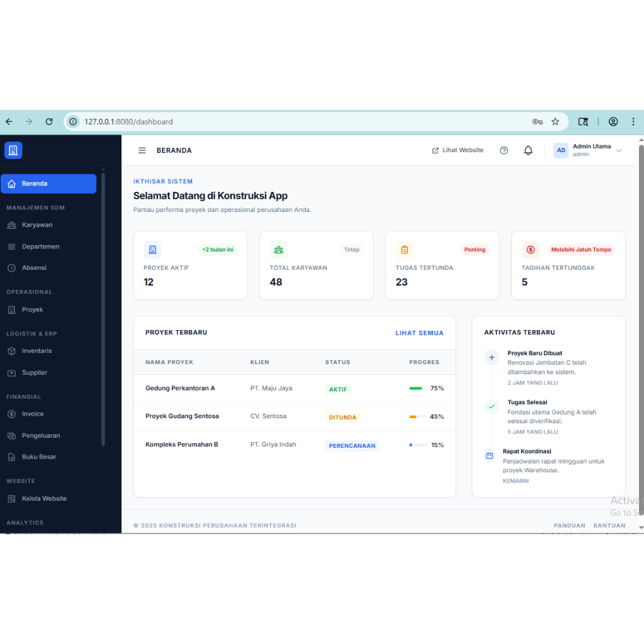Click the +2 bulan ini badge

click(217, 250)
